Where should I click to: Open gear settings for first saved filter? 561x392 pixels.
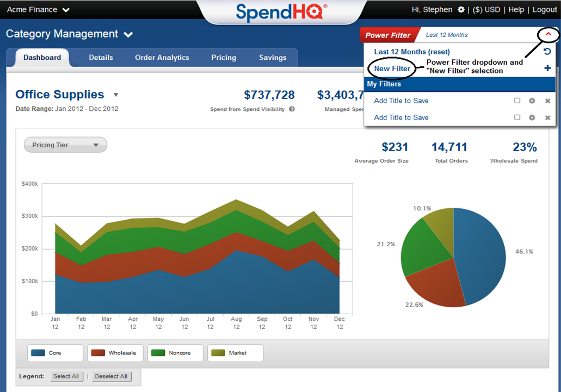pos(532,101)
